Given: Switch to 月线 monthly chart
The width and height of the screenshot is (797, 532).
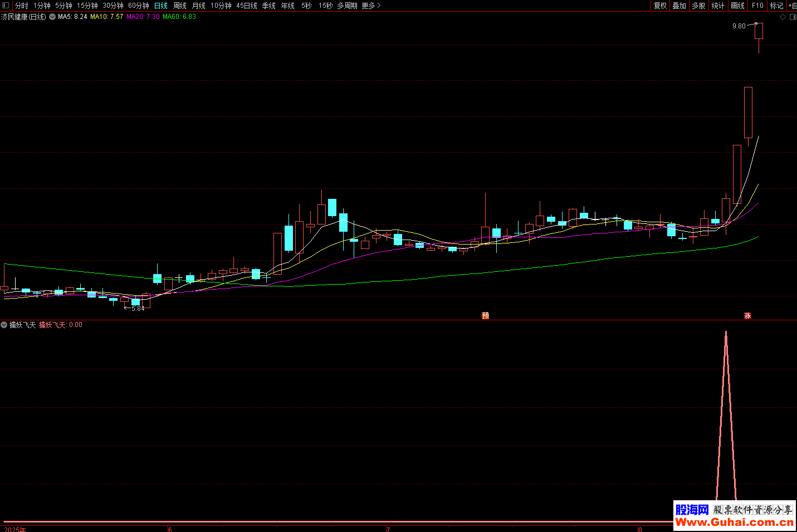Looking at the screenshot, I should [x=199, y=6].
